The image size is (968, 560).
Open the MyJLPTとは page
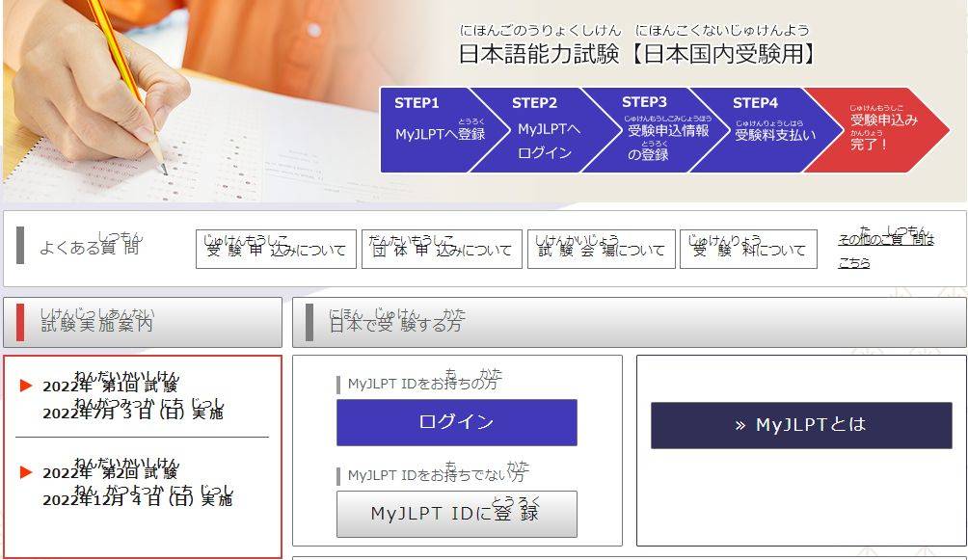coord(800,423)
